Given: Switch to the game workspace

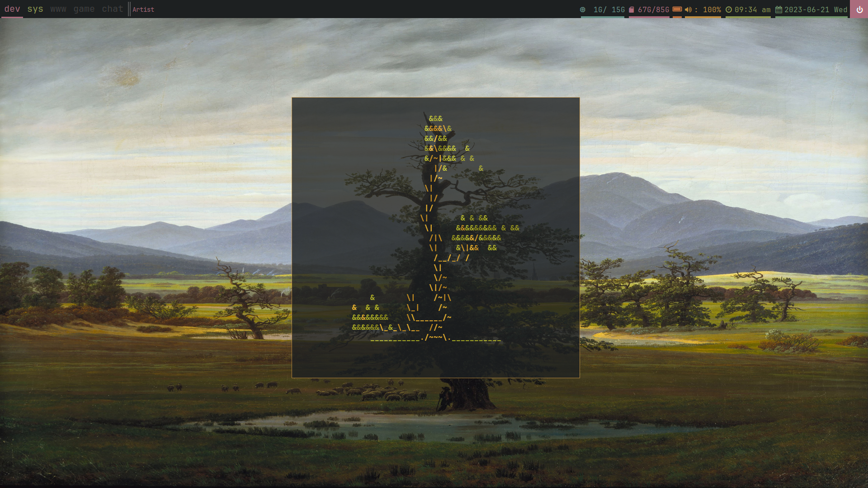Looking at the screenshot, I should (84, 9).
